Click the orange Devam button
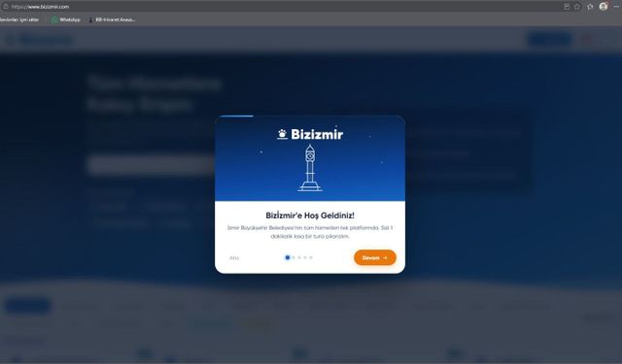This screenshot has height=364, width=622. [x=375, y=257]
